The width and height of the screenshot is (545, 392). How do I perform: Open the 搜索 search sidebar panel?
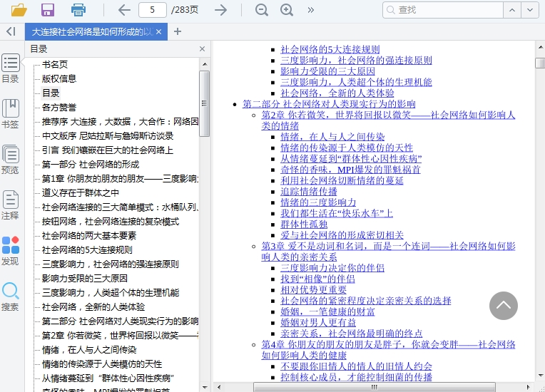10,296
